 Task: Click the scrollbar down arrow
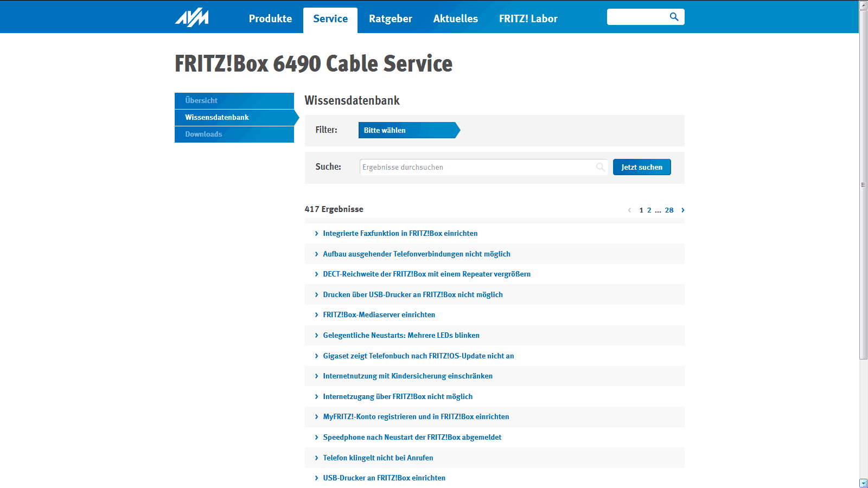coord(864,483)
